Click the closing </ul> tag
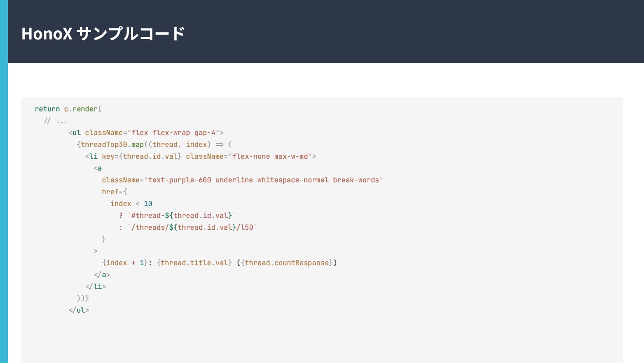Viewport: 644px width, 363px height. coord(79,310)
